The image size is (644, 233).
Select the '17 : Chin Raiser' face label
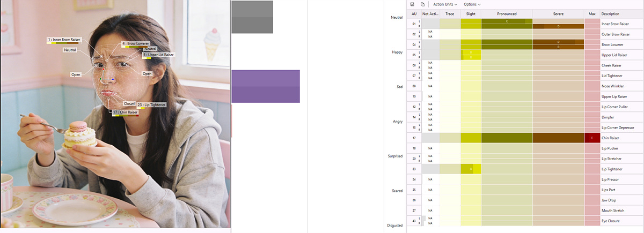tap(125, 112)
